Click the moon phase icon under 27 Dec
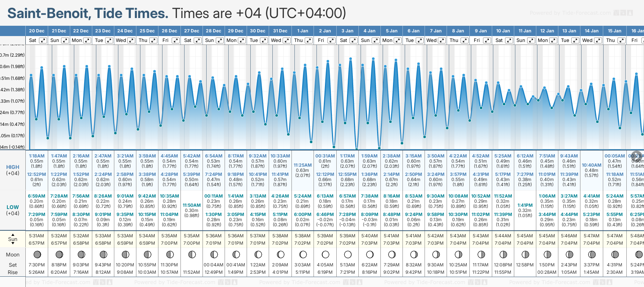644x287 pixels. 192,254
